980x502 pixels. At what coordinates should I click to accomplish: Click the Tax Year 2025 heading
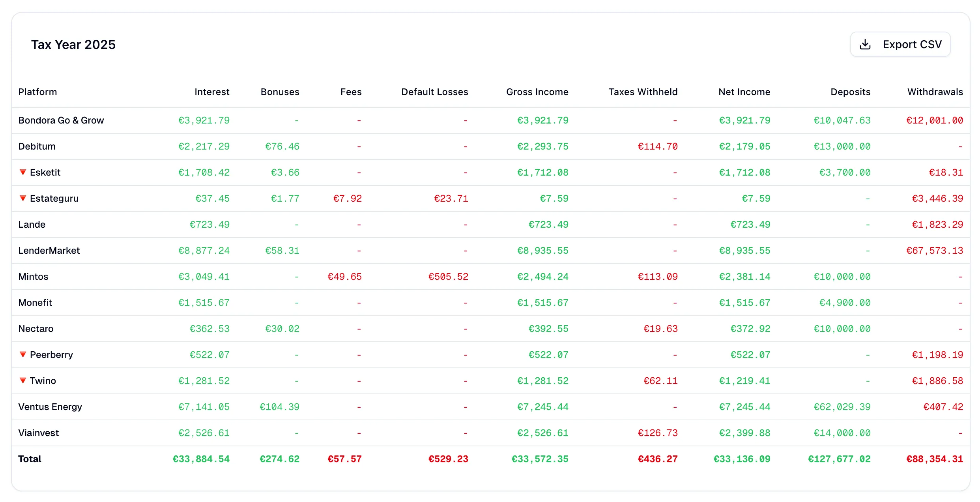(73, 44)
